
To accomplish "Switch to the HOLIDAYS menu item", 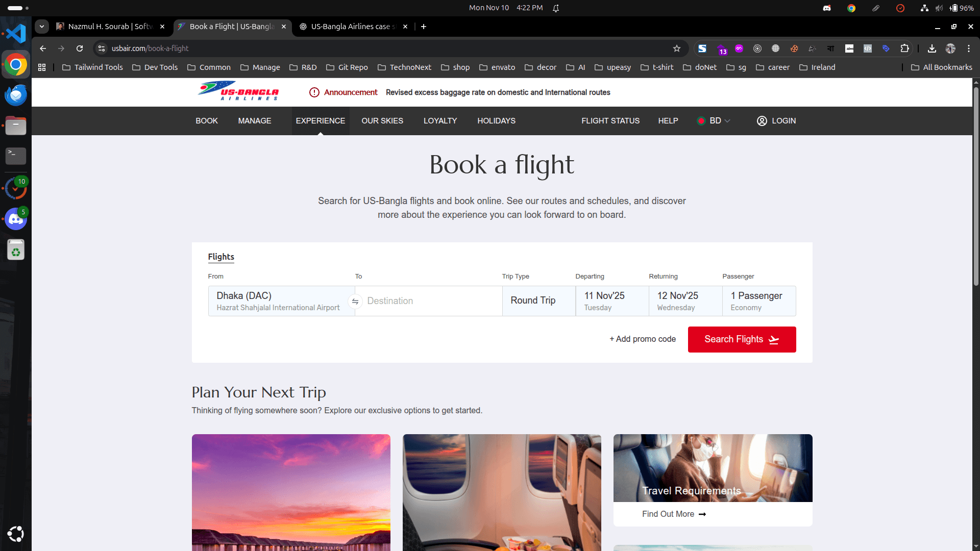I will pos(496,121).
